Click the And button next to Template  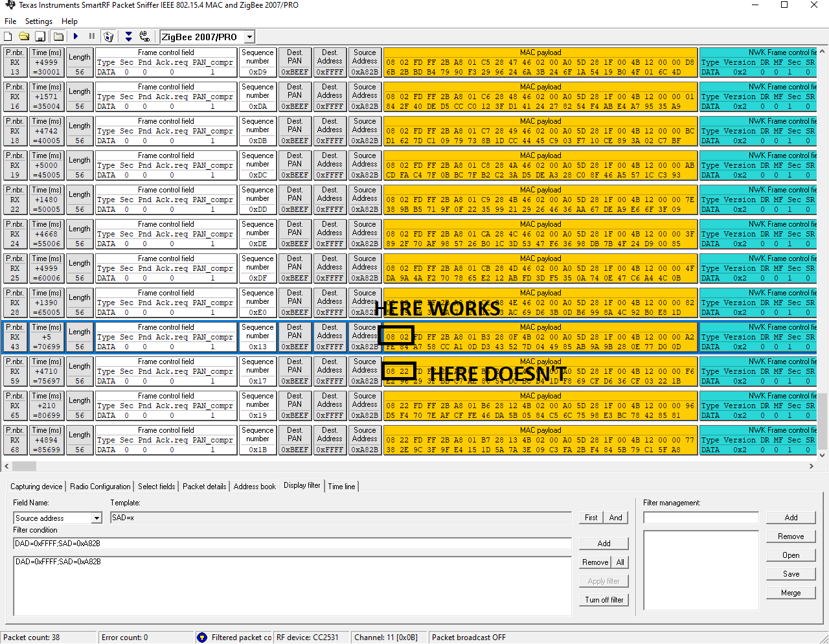tap(616, 518)
